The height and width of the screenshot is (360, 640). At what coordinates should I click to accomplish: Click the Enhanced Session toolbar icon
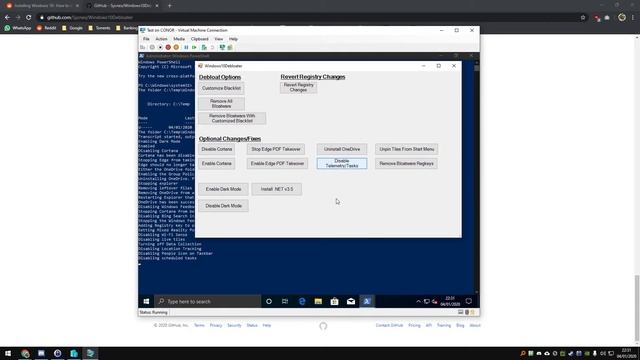(x=222, y=47)
